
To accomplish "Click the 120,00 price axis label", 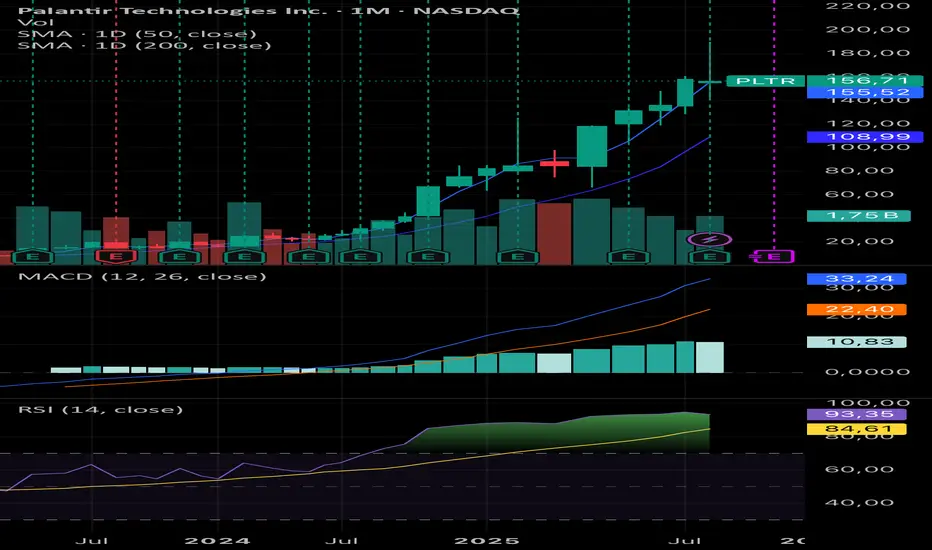I will (x=868, y=124).
